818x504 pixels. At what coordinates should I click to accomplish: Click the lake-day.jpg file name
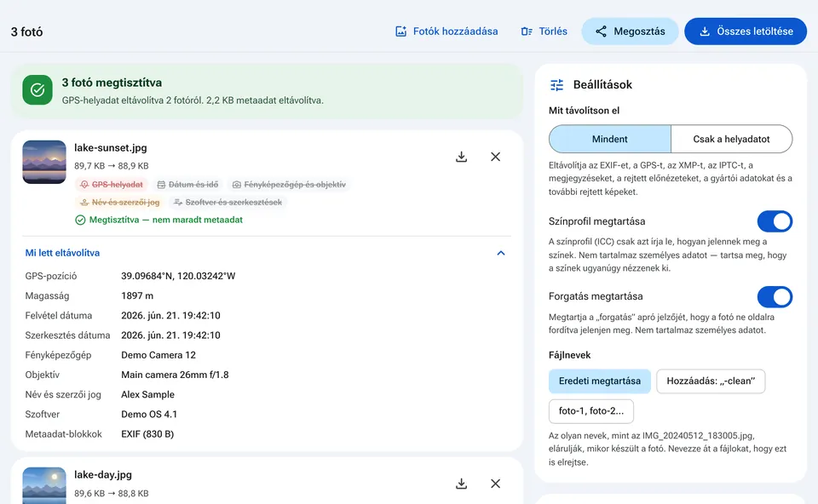(x=103, y=475)
